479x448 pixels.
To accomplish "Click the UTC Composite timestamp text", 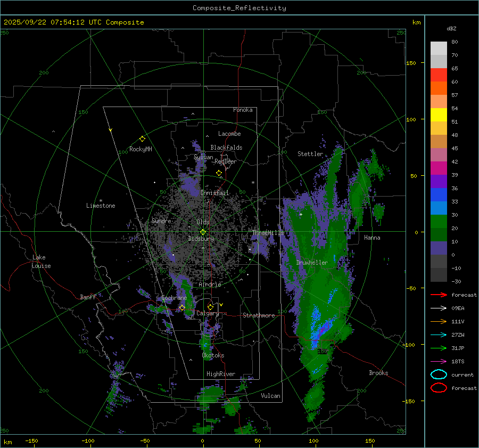I will coord(73,22).
